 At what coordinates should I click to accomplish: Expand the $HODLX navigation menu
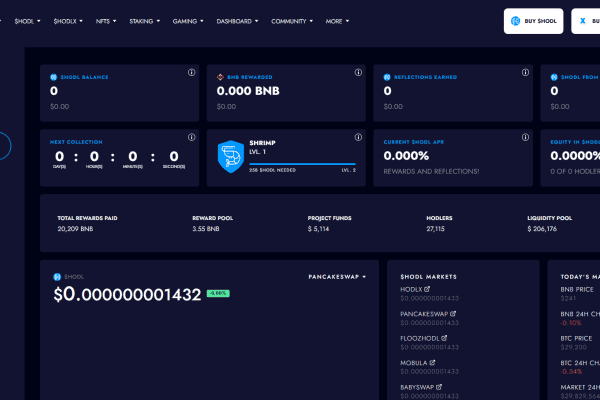click(68, 21)
